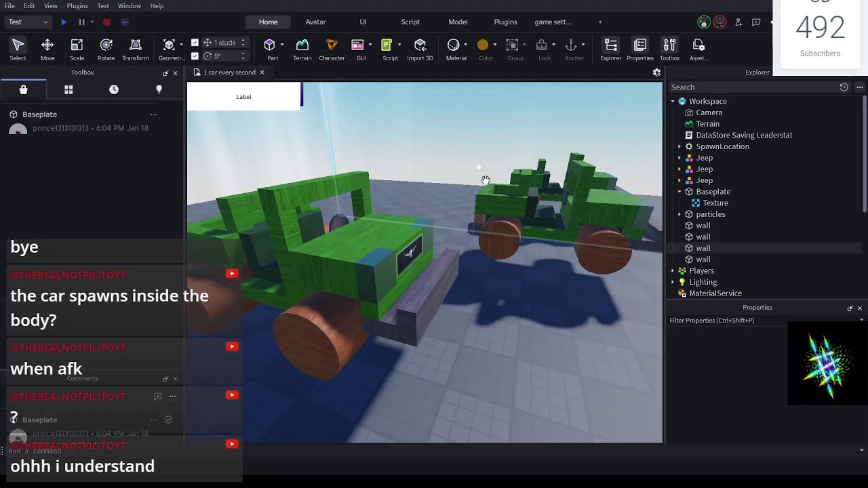The width and height of the screenshot is (868, 488).
Task: Open the Character tool
Action: [x=332, y=49]
